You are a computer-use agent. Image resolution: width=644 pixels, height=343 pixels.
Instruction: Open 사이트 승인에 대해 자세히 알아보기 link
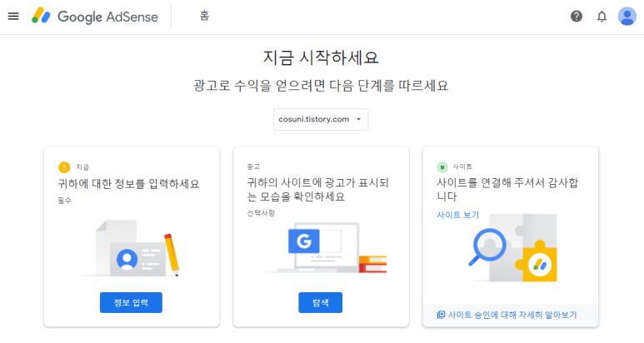point(512,315)
